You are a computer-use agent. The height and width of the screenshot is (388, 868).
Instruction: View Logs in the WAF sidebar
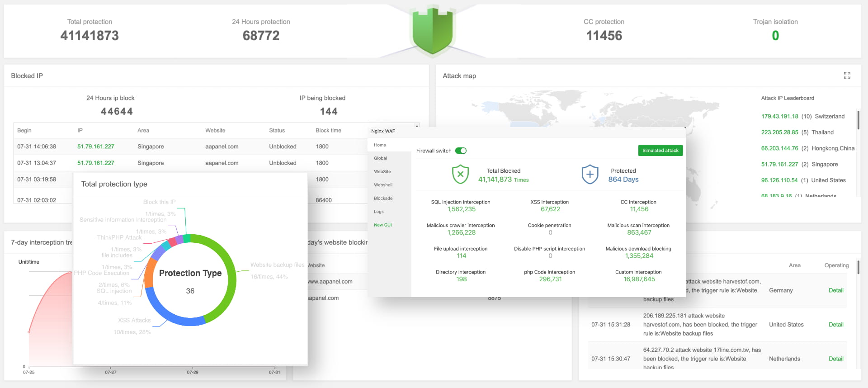point(378,212)
